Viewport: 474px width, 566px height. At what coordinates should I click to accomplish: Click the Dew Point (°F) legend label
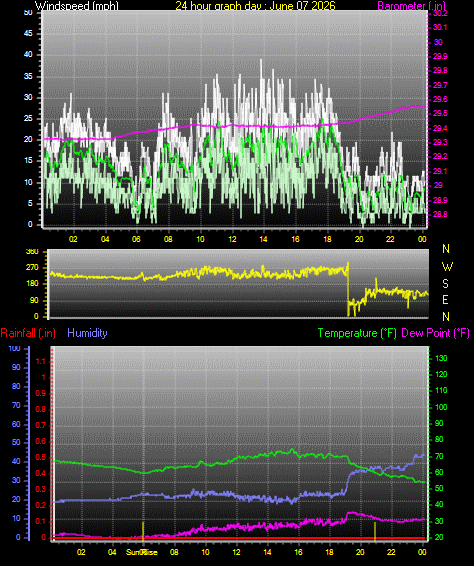click(435, 333)
